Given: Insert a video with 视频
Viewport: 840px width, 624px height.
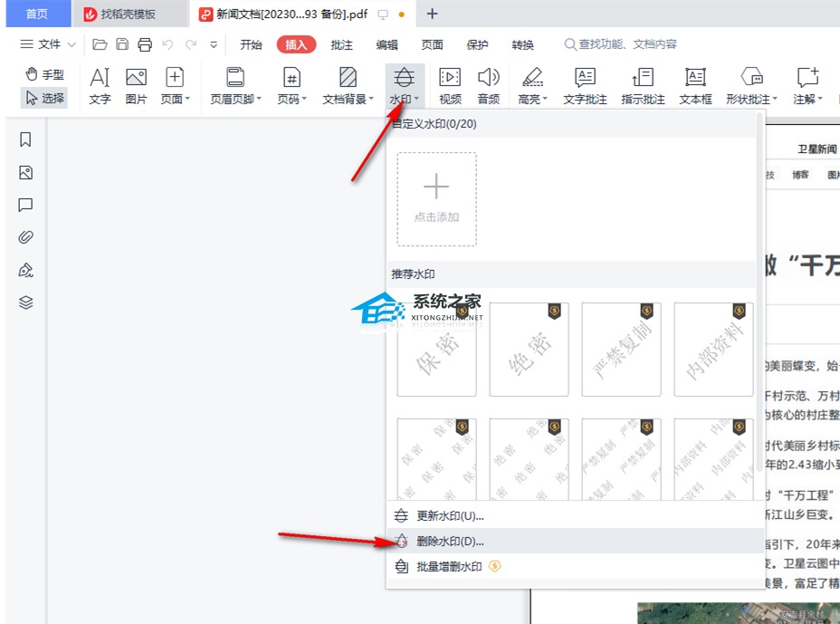Looking at the screenshot, I should 450,86.
